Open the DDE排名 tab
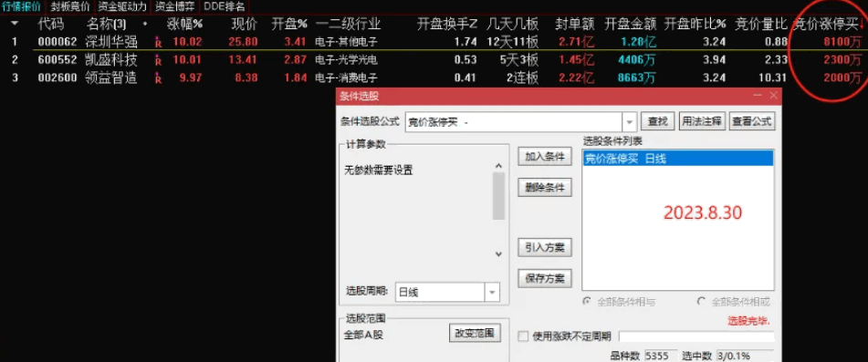The height and width of the screenshot is (362, 868). pyautogui.click(x=225, y=6)
